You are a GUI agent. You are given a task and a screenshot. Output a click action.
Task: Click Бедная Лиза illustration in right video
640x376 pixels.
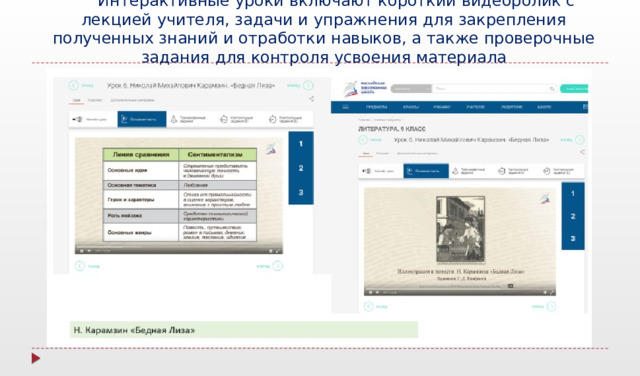(x=460, y=229)
